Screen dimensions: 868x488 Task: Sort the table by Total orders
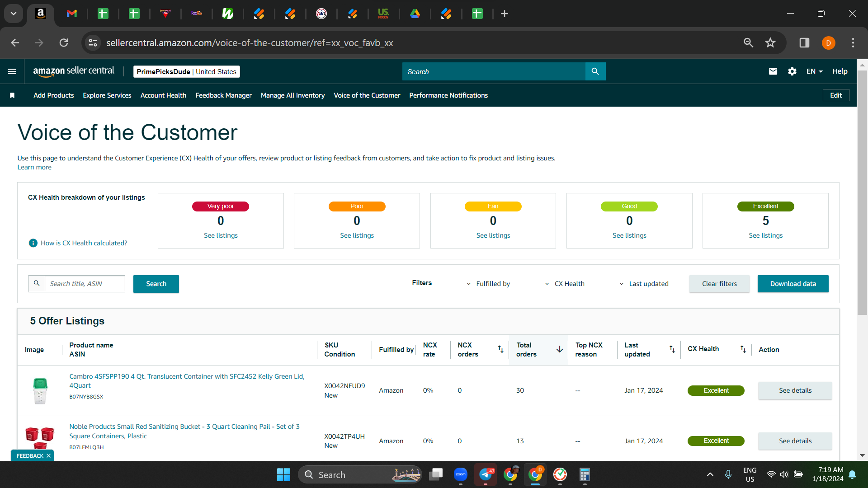559,349
